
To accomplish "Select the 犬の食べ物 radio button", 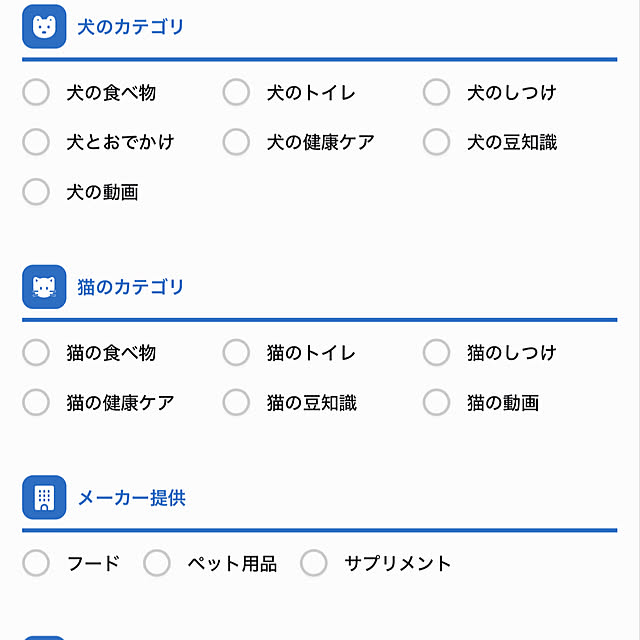I will pyautogui.click(x=36, y=93).
